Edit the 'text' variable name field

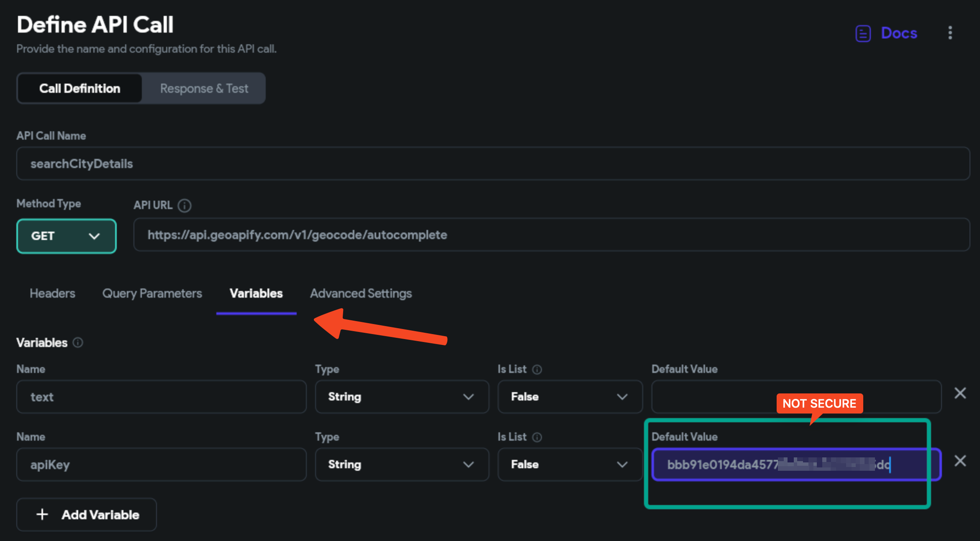[x=162, y=397]
